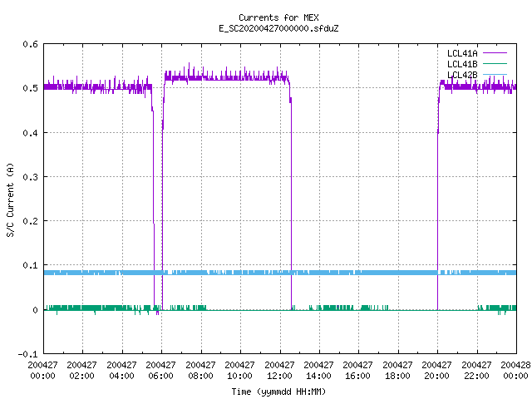This screenshot has width=532, height=399.
Task: Click the y-axis tick value 0
Action: pyautogui.click(x=35, y=310)
